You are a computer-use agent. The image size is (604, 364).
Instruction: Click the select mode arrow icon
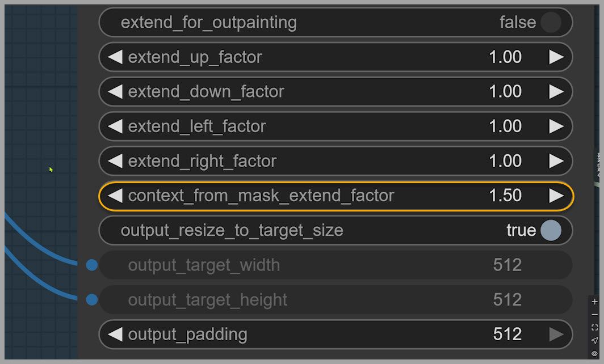pyautogui.click(x=594, y=340)
